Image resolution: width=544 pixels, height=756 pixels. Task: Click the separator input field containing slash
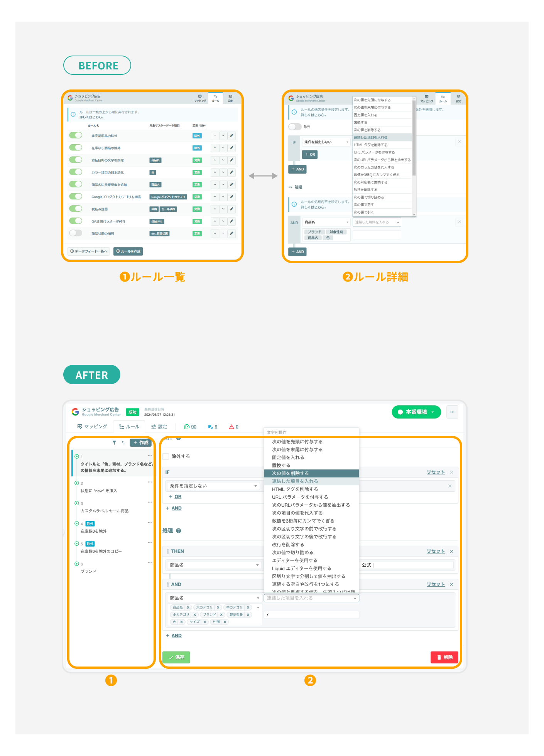coord(311,615)
